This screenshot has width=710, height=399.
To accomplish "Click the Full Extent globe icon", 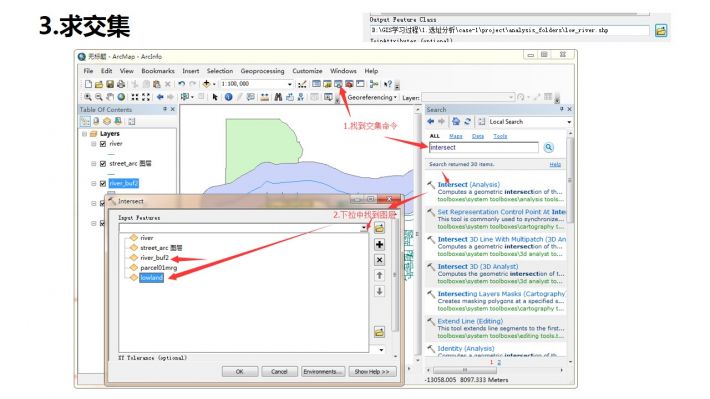I will coord(121,97).
